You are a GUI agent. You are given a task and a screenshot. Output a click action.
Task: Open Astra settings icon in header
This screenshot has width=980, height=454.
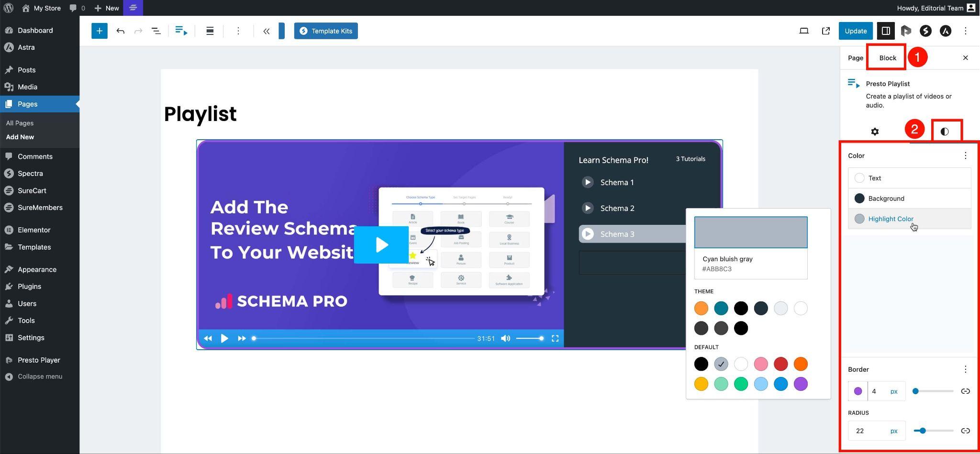[x=946, y=31]
